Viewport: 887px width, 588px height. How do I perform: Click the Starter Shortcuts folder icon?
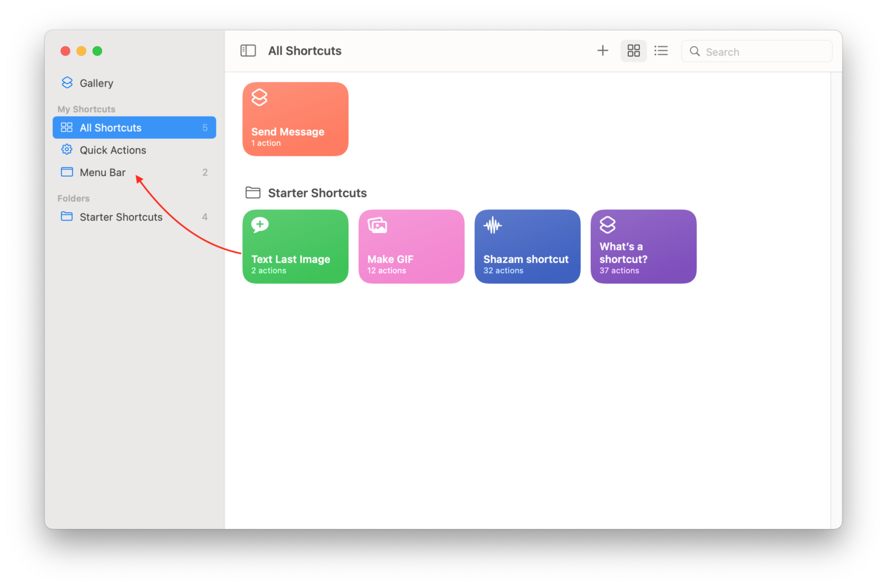point(66,216)
